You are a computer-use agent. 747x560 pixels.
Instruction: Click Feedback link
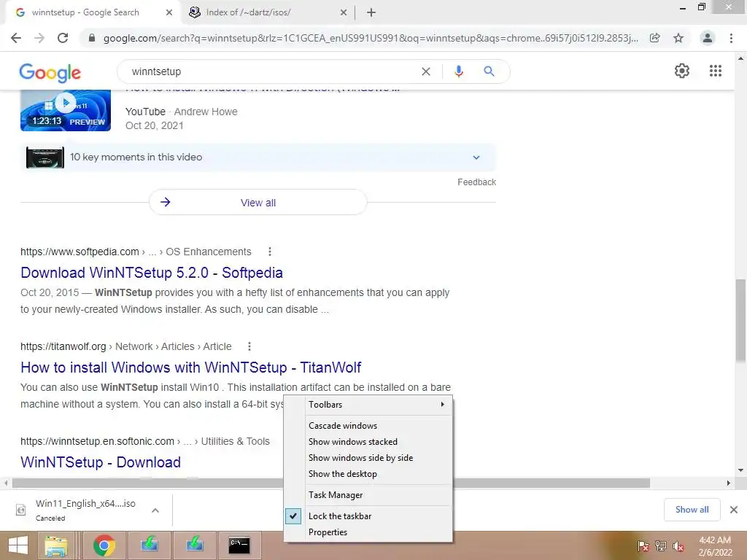click(476, 182)
